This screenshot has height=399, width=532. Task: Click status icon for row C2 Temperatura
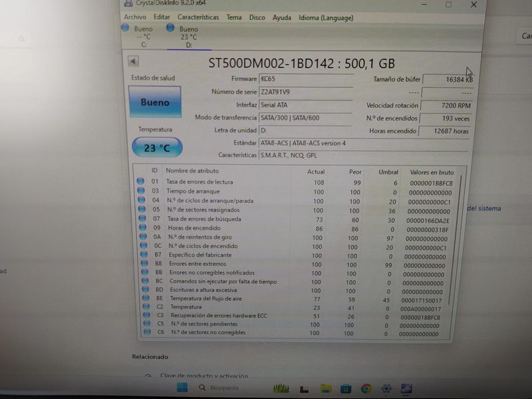click(x=146, y=307)
